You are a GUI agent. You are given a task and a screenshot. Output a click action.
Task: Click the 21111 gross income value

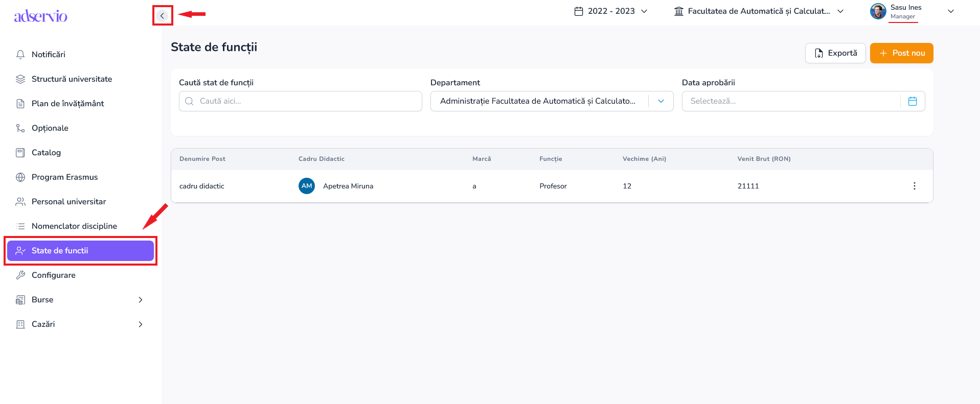click(x=748, y=186)
